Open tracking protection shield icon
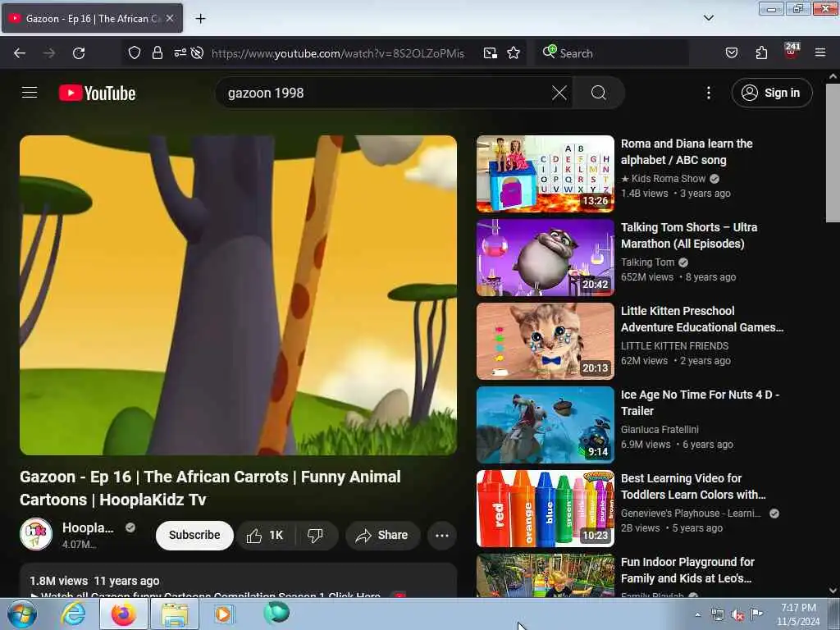The height and width of the screenshot is (630, 840). point(135,52)
